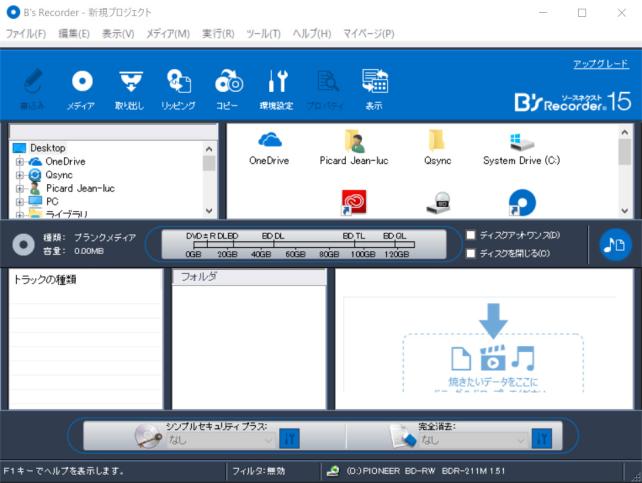This screenshot has height=483, width=642.
Task: Expand the PC tree node
Action: pos(19,202)
